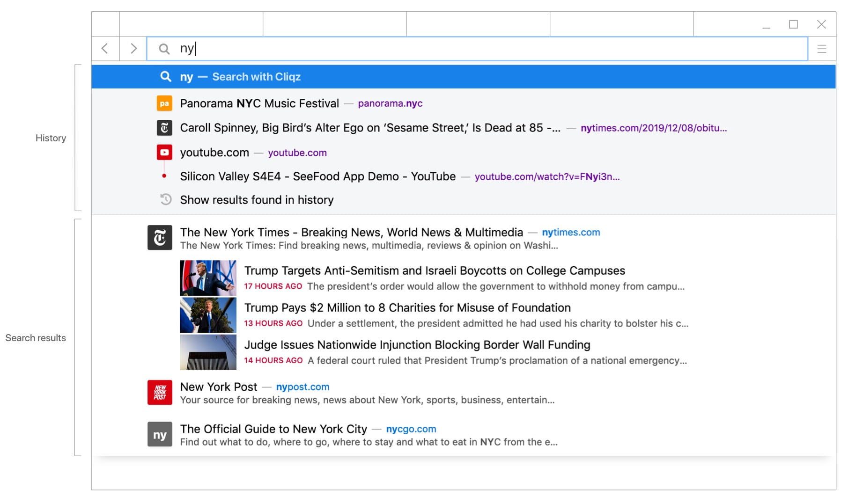This screenshot has height=504, width=848.
Task: Open the nypost.com link
Action: (302, 387)
